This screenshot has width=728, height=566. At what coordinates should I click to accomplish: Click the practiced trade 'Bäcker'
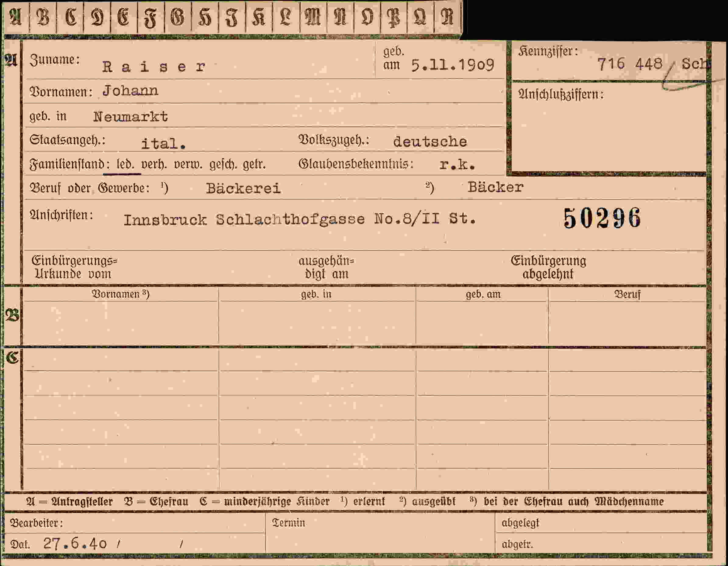click(x=495, y=187)
